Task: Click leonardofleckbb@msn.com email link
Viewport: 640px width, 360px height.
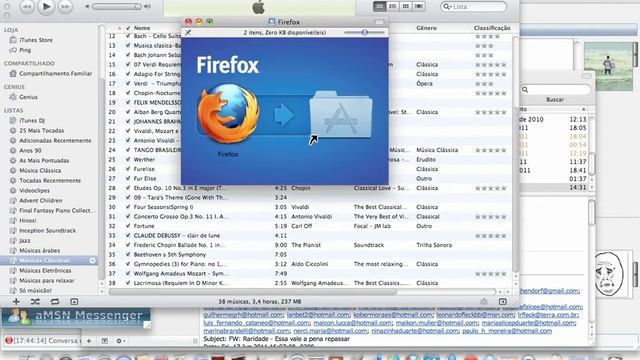Action: (475, 315)
